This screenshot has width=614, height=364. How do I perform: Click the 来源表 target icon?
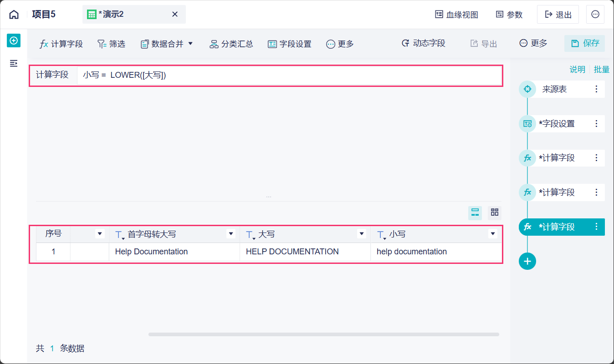coord(527,89)
